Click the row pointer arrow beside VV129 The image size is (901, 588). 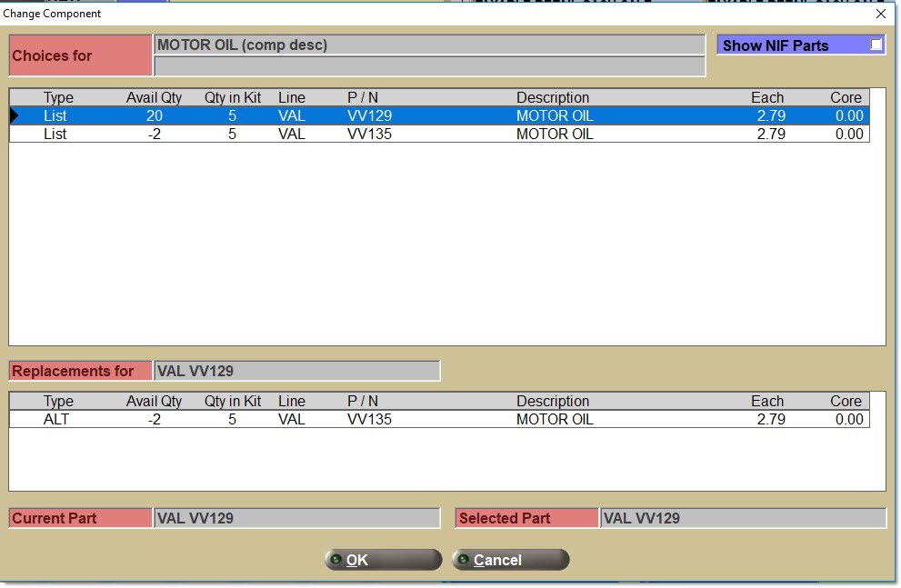point(15,116)
